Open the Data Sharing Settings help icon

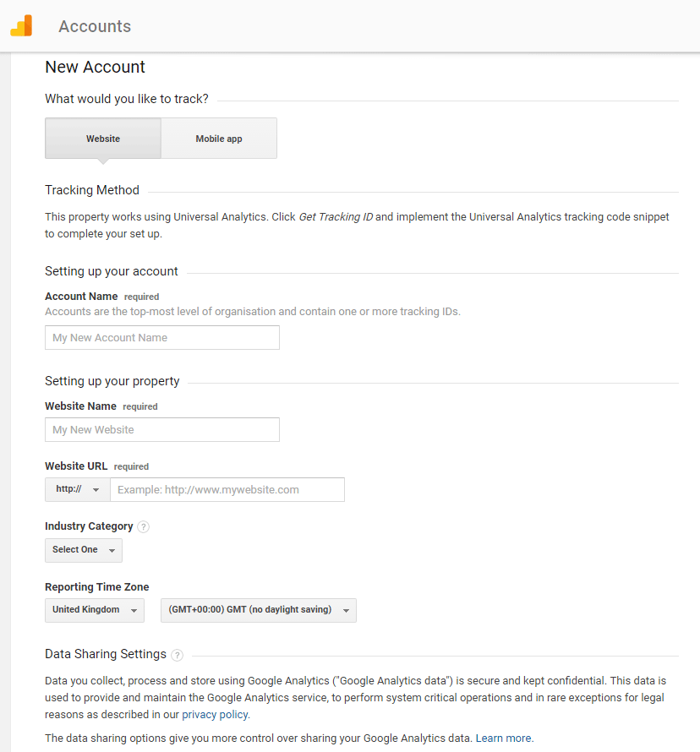[177, 655]
